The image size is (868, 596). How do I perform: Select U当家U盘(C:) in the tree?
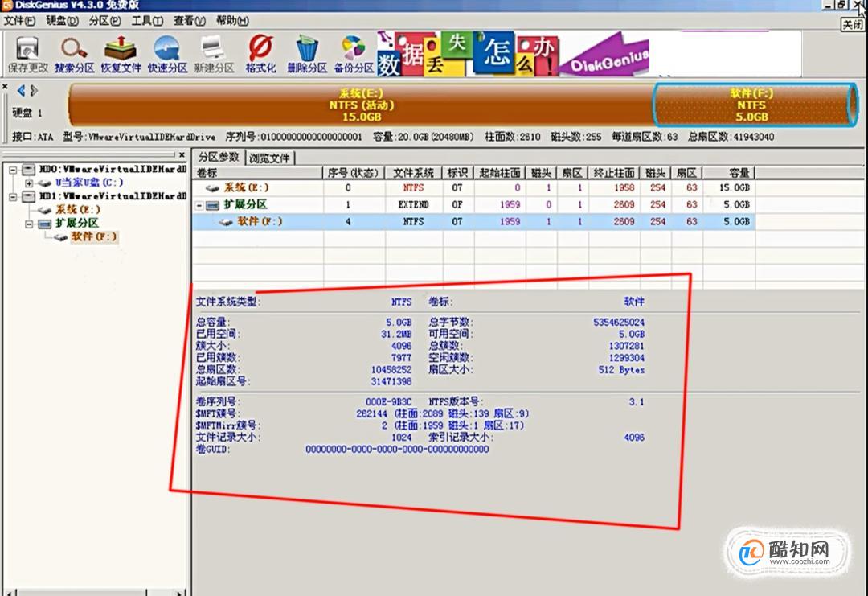[x=89, y=183]
